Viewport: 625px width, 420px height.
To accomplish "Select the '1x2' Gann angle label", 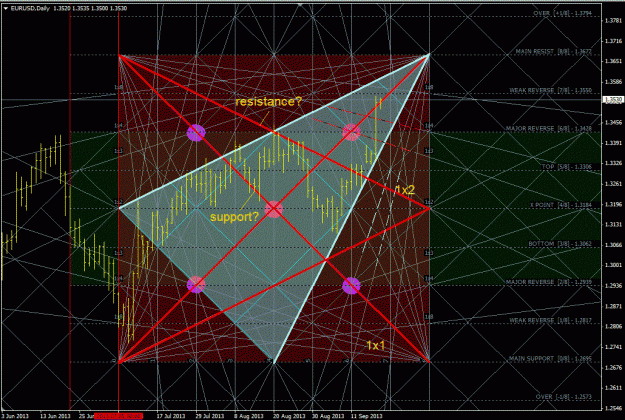I will [x=405, y=190].
